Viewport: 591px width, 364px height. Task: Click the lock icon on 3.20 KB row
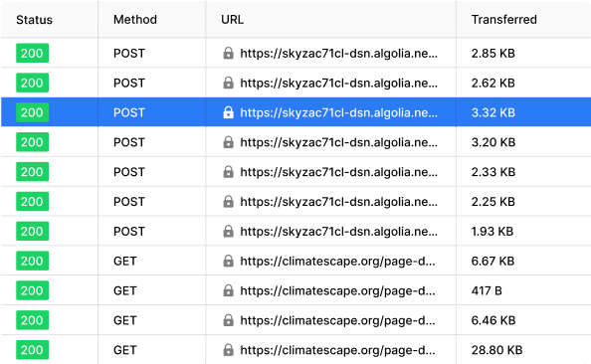(x=228, y=142)
